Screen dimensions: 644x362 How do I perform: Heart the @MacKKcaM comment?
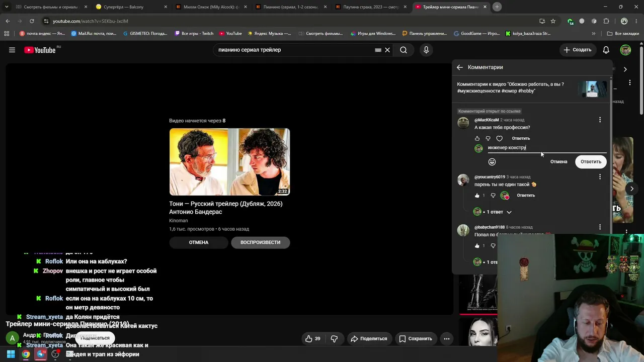click(x=499, y=138)
